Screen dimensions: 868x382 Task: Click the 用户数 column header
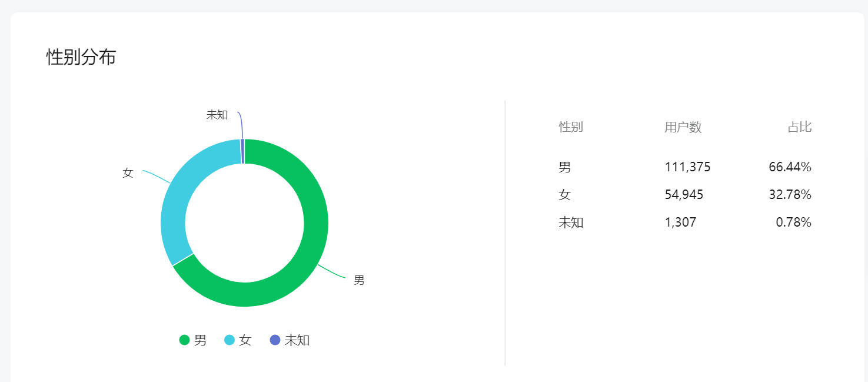tap(683, 127)
